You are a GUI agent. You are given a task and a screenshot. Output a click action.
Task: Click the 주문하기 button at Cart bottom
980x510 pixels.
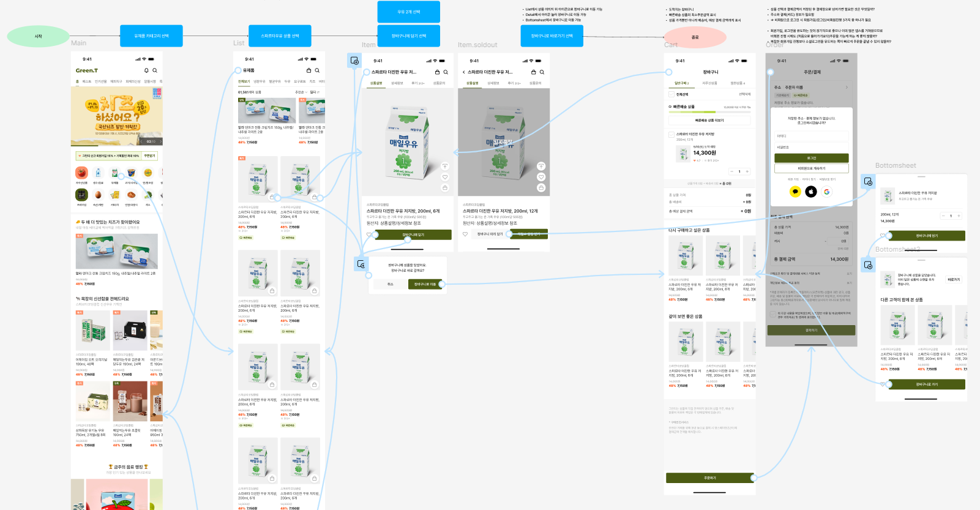(710, 478)
